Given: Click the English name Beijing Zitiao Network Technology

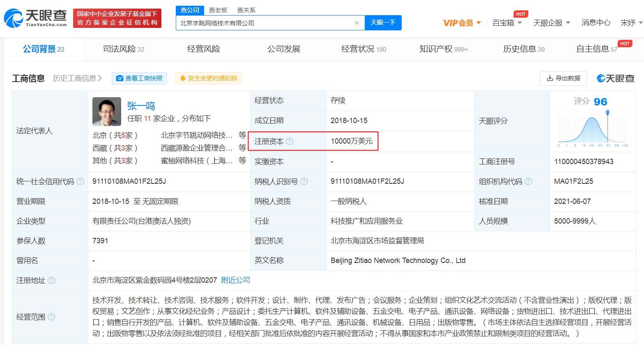Looking at the screenshot, I should (x=398, y=260).
